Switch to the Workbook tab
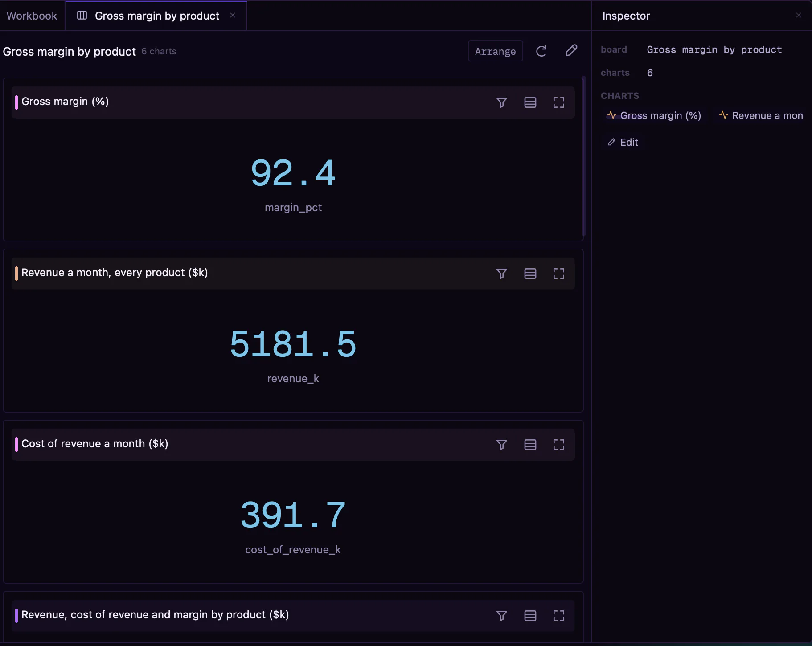The image size is (812, 646). [32, 16]
